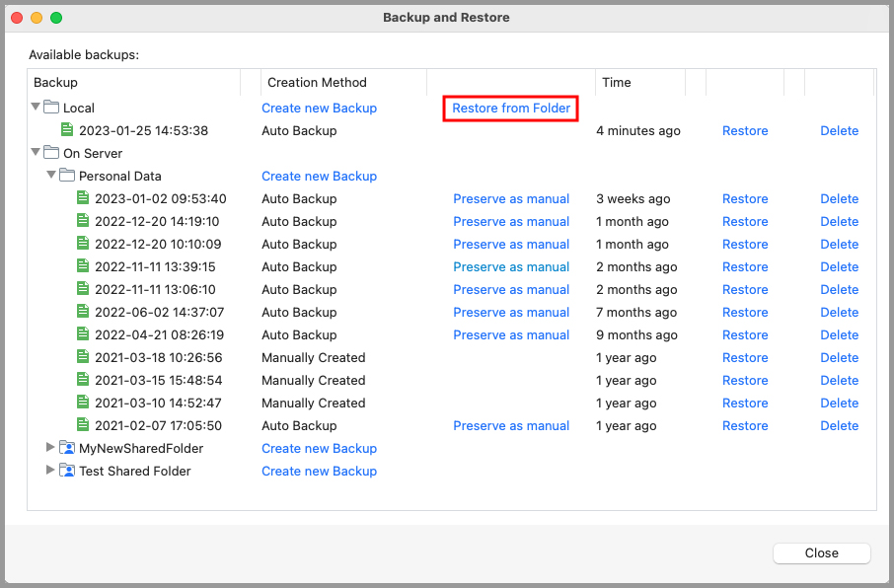Collapse the Personal Data branch

[x=50, y=175]
